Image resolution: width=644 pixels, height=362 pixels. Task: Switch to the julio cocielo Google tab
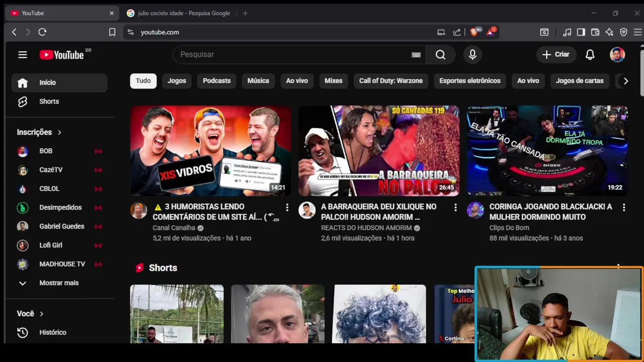pyautogui.click(x=179, y=13)
